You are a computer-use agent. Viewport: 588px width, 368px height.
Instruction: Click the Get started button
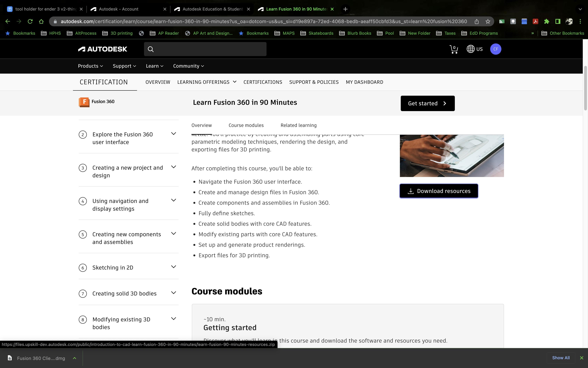[x=427, y=103]
